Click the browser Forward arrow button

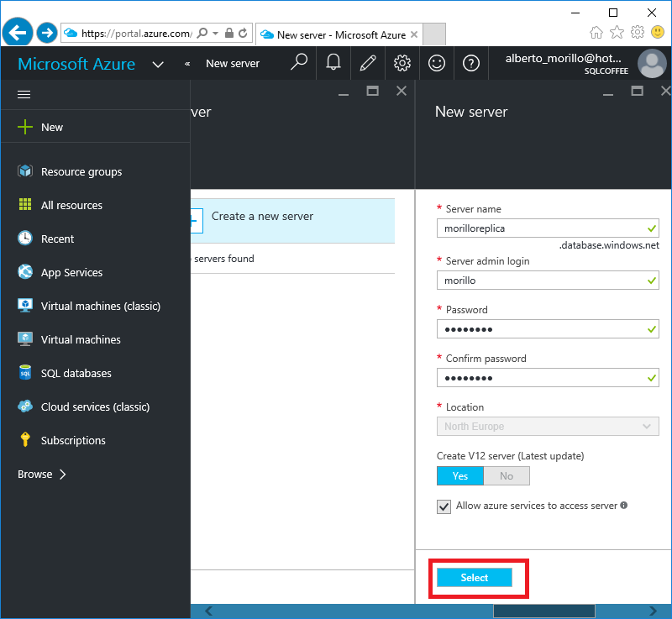[47, 33]
